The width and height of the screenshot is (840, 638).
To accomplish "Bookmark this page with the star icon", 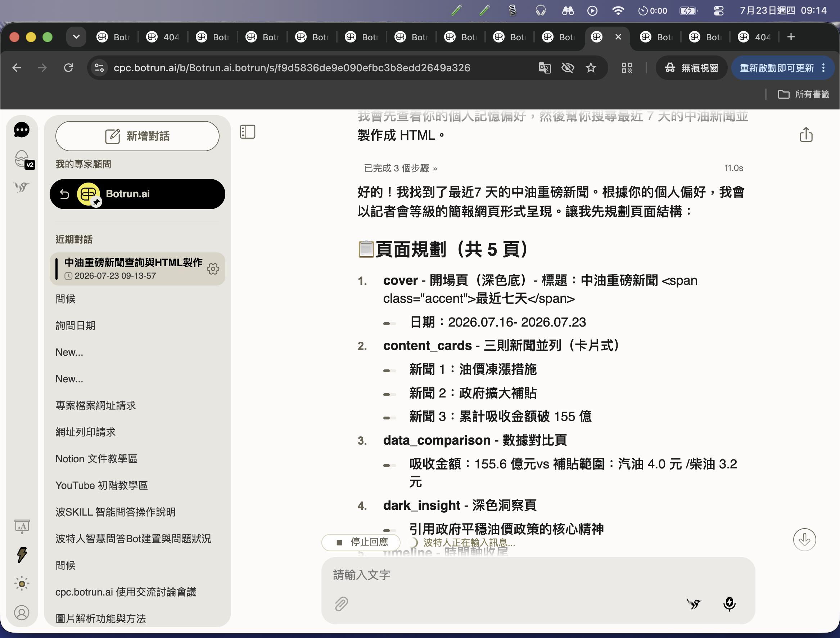I will coord(591,68).
